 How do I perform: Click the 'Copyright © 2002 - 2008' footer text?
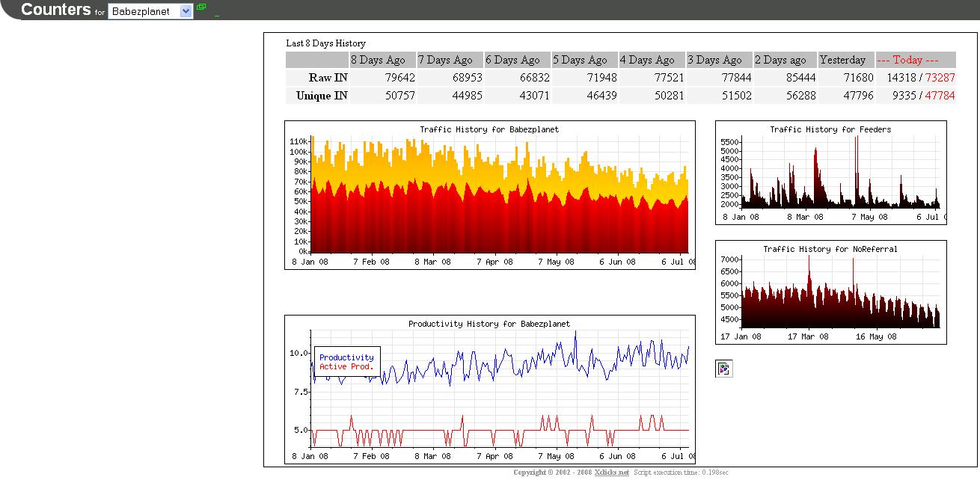pos(553,473)
